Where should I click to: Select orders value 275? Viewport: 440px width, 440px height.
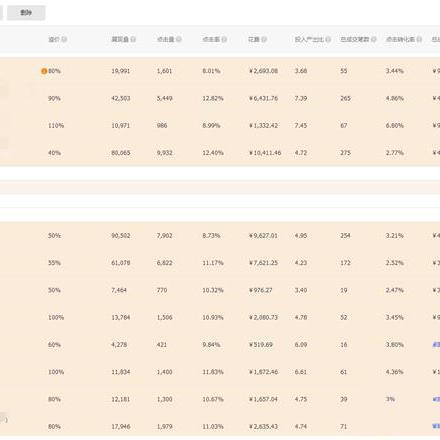click(x=345, y=153)
